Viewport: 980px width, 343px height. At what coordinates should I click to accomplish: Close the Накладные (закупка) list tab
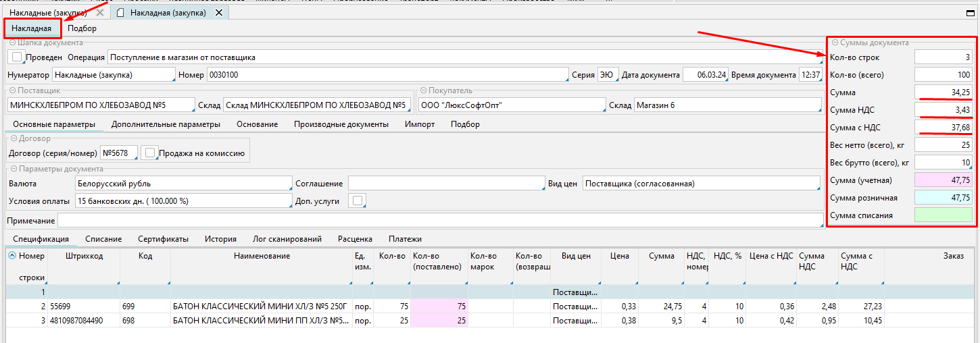[100, 13]
